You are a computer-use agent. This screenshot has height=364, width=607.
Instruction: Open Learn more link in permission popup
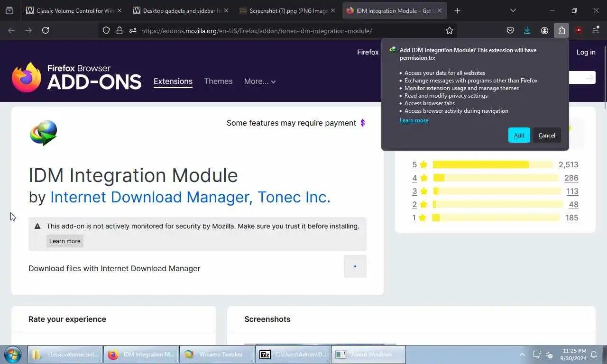(x=414, y=120)
